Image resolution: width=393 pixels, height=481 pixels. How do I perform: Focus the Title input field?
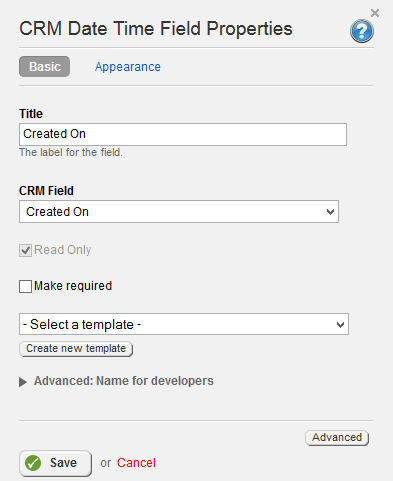[x=183, y=134]
